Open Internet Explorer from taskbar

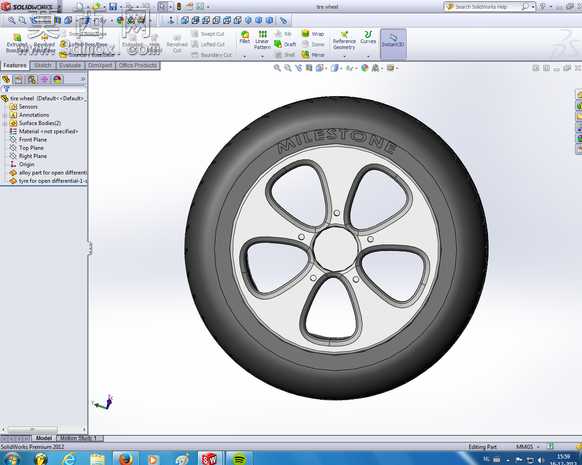(69, 459)
